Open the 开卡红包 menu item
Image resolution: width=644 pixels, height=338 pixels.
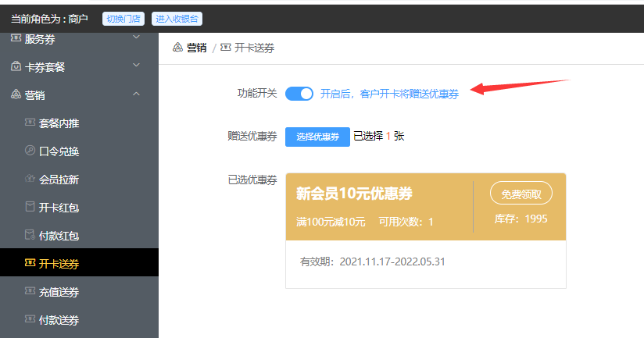[x=79, y=208]
